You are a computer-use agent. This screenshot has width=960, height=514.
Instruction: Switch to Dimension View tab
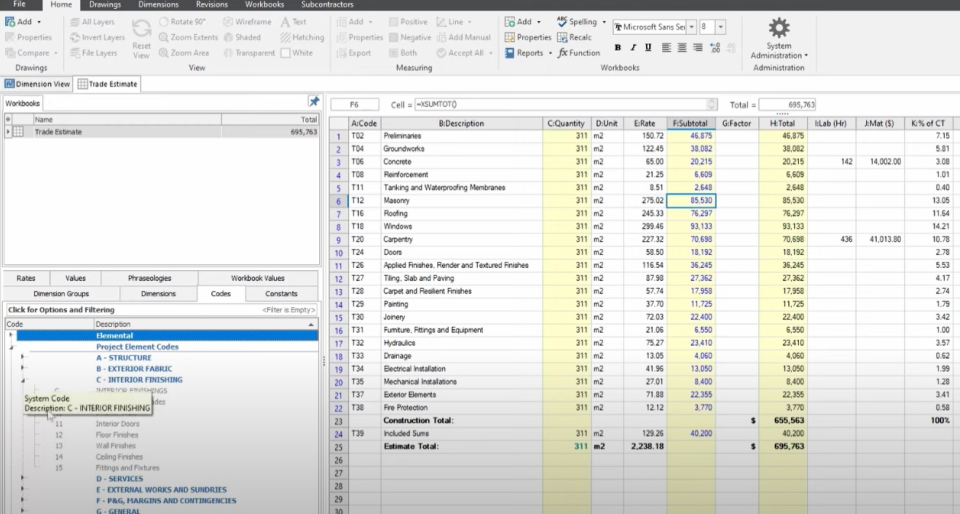point(37,84)
